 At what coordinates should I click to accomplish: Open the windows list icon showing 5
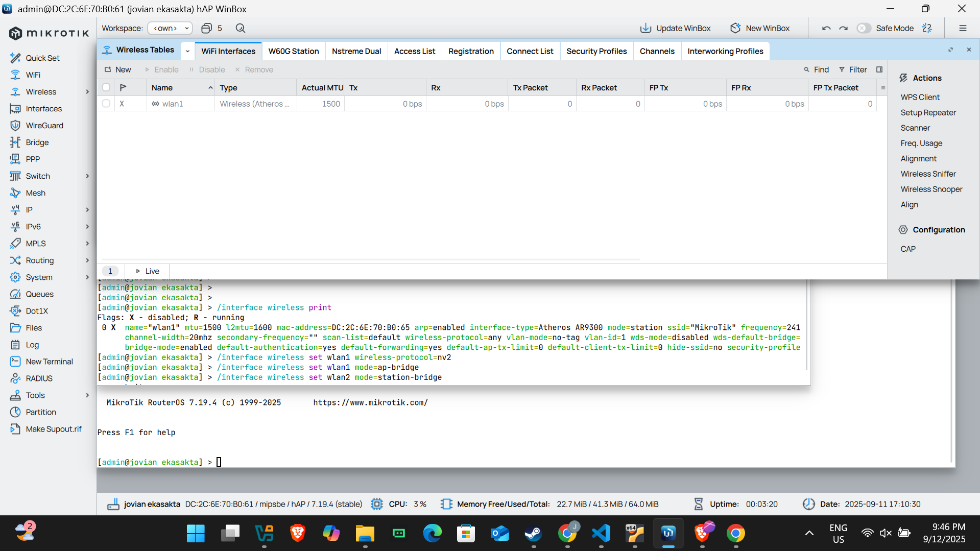pyautogui.click(x=212, y=28)
